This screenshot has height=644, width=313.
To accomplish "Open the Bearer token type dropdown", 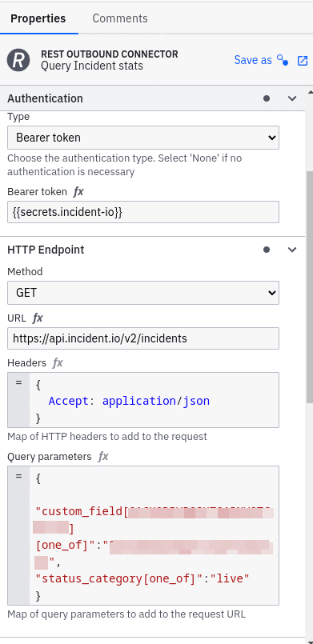I will point(143,138).
